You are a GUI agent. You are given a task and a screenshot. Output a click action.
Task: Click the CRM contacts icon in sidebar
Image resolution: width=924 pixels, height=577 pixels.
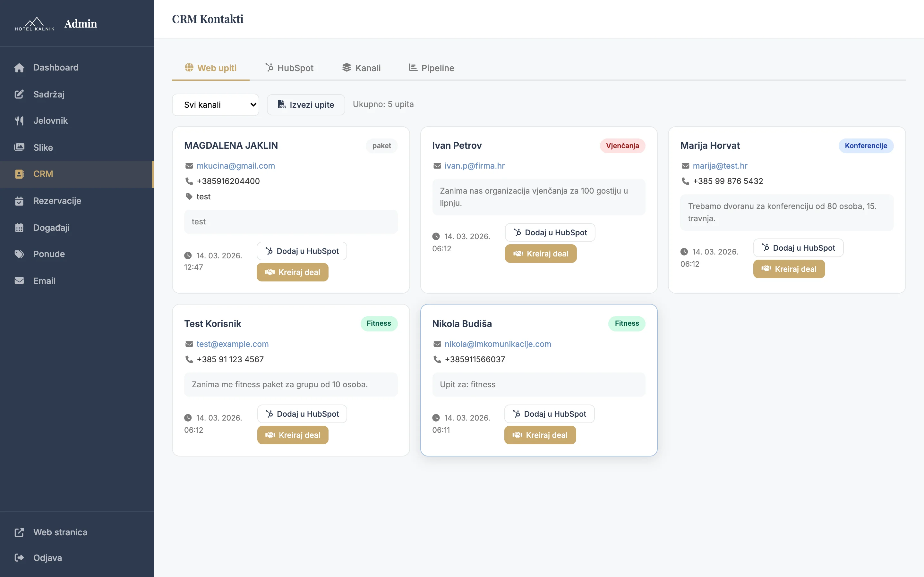(x=20, y=174)
